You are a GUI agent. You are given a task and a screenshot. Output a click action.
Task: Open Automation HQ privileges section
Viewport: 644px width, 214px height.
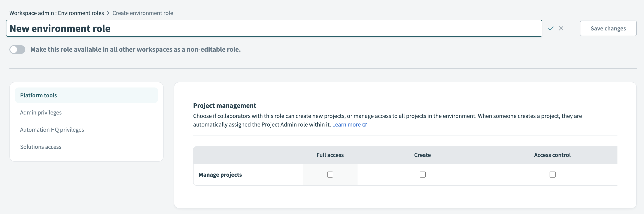52,129
